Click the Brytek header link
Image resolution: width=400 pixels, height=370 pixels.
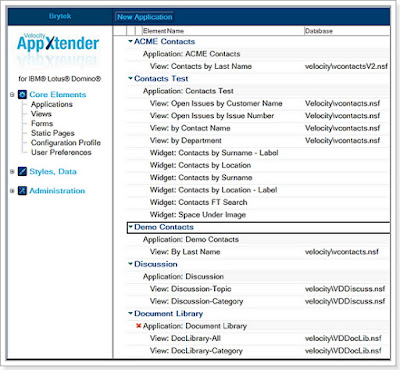click(60, 16)
